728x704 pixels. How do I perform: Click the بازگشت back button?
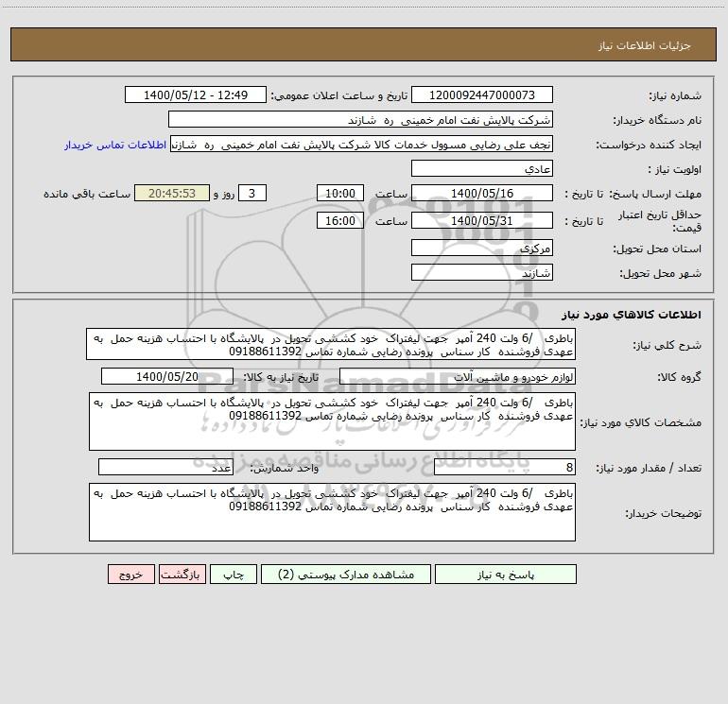click(x=180, y=574)
